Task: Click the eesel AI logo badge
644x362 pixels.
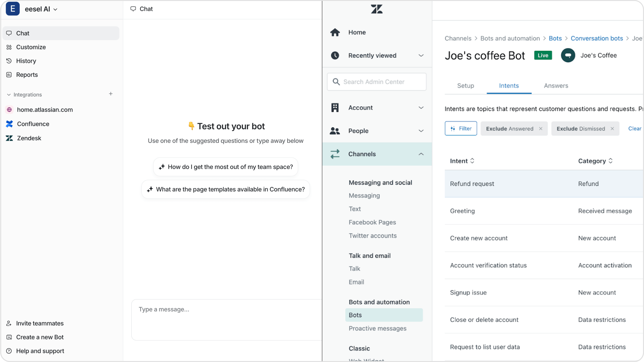Action: pyautogui.click(x=13, y=9)
